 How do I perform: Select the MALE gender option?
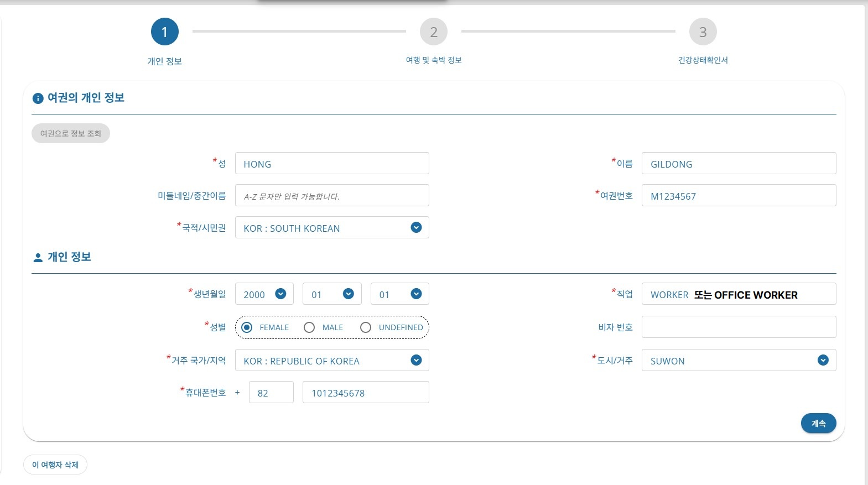click(x=309, y=327)
